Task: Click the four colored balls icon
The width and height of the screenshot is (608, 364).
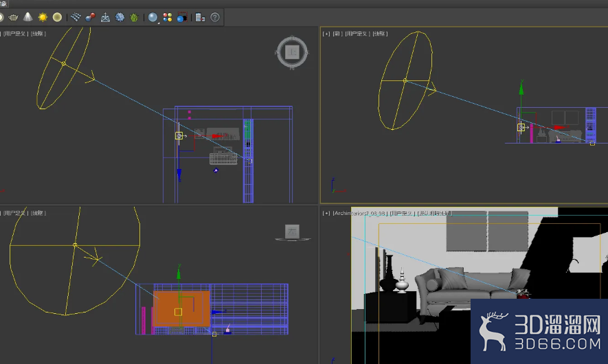Action: pos(168,17)
